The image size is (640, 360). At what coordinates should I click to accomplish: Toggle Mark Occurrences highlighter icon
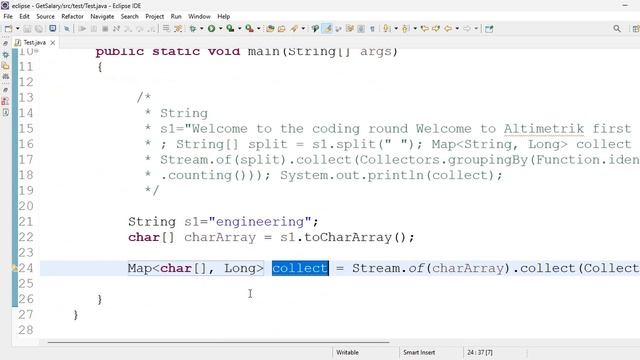coord(327,29)
